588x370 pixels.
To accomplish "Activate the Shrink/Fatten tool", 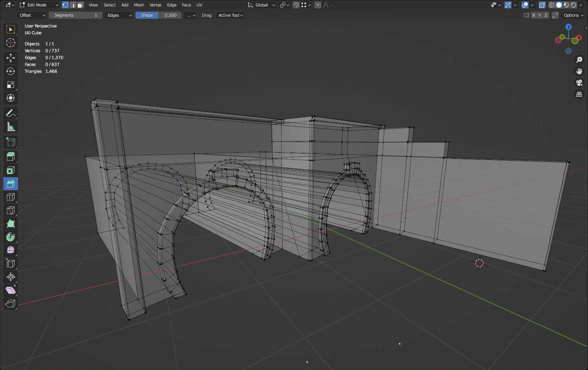I will (x=11, y=277).
